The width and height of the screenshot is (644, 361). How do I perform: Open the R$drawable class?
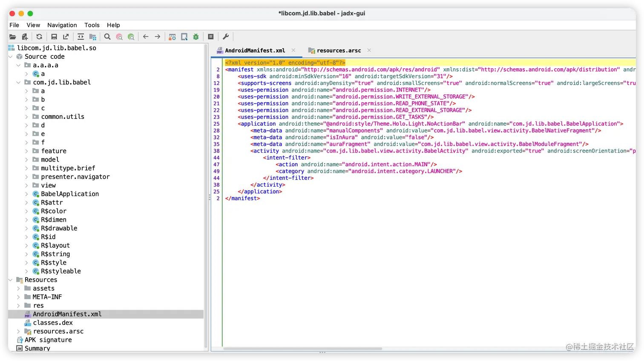(59, 228)
